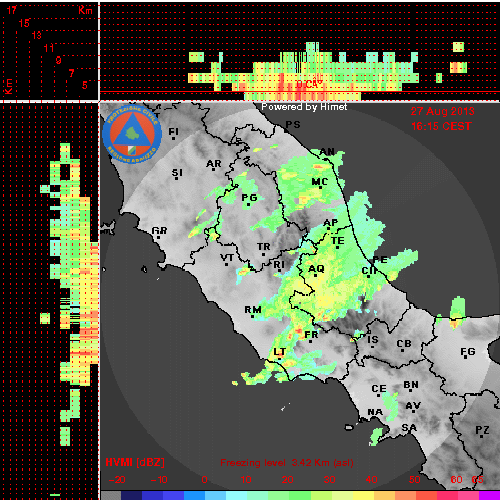
Task: Click the 27 Aug 2013 date label
Action: (x=442, y=111)
